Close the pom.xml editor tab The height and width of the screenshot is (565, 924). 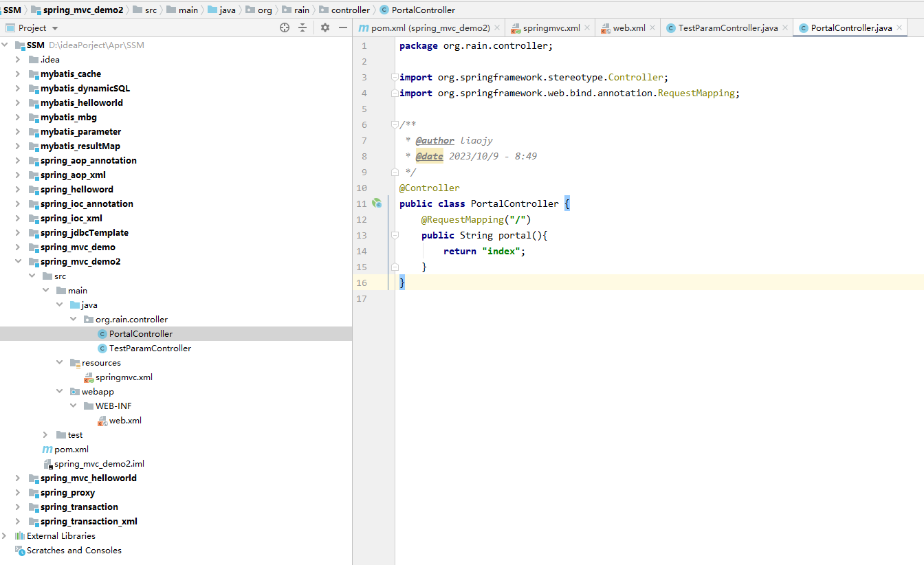pos(497,28)
